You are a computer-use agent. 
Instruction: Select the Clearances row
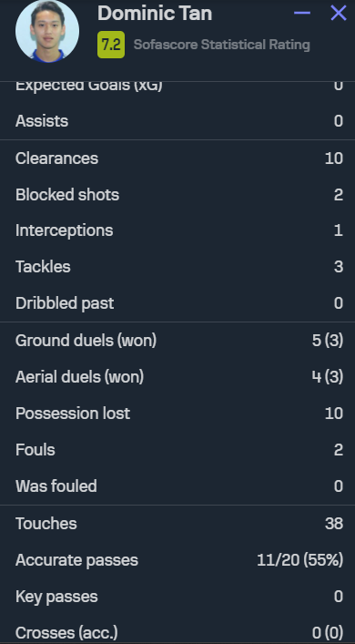[x=177, y=158]
